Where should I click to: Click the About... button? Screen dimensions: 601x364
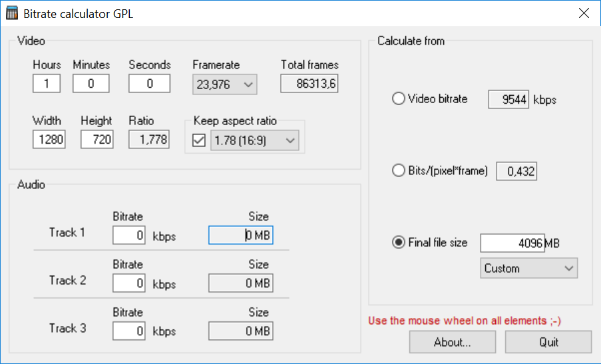[452, 342]
